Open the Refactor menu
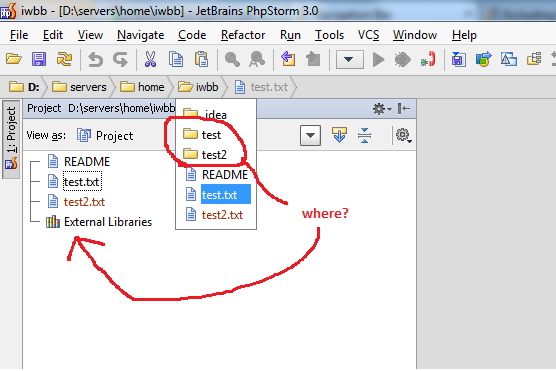The image size is (556, 371). [x=243, y=35]
